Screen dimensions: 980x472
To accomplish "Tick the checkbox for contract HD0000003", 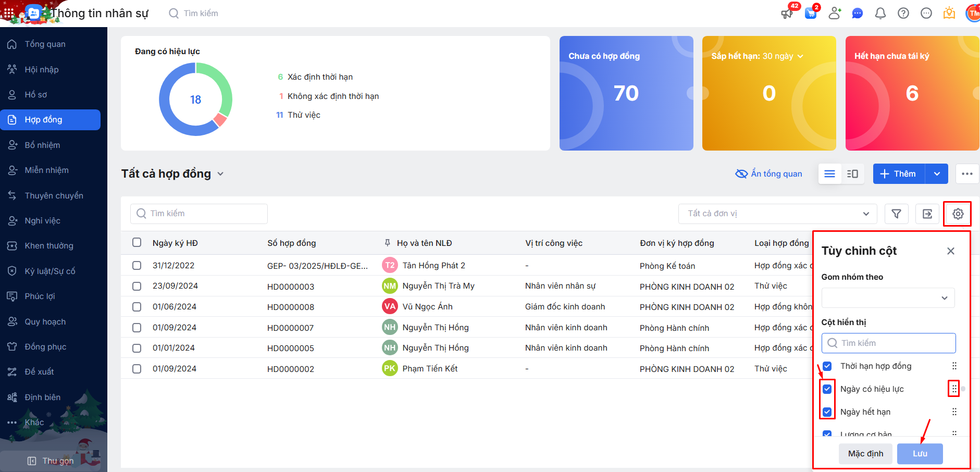I will tap(137, 286).
